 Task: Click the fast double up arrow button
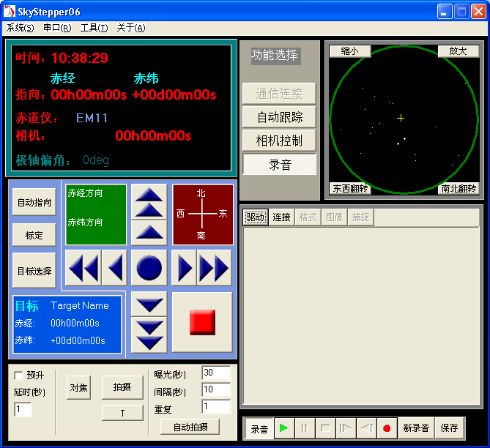(x=149, y=202)
